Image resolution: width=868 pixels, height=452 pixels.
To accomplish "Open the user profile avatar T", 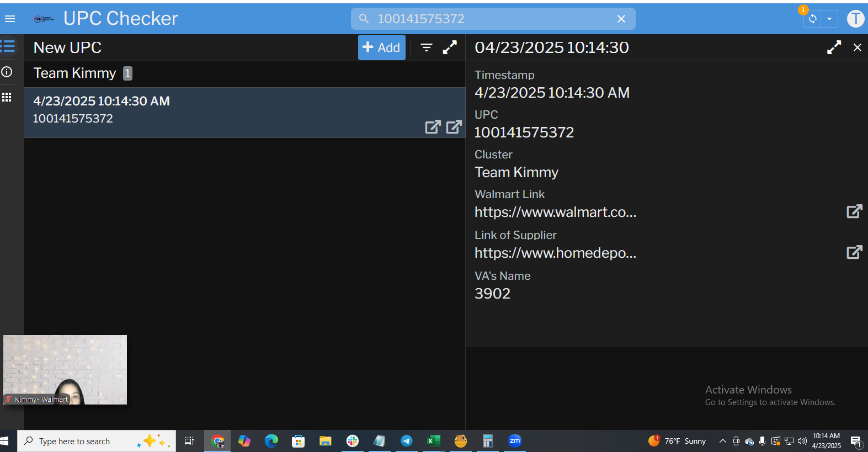I will (x=855, y=19).
